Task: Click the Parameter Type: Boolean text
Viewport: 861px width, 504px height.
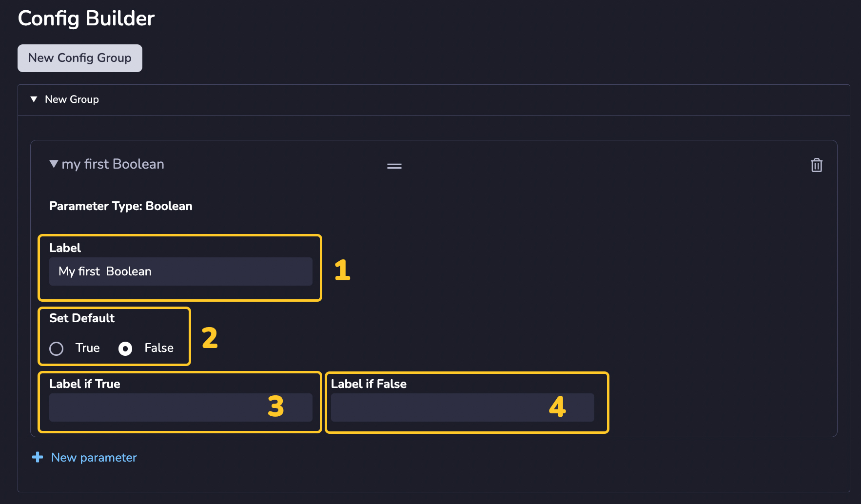Action: click(x=121, y=206)
